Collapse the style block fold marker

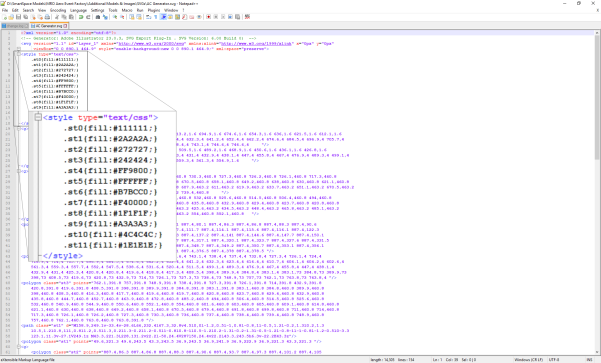pos(19,54)
